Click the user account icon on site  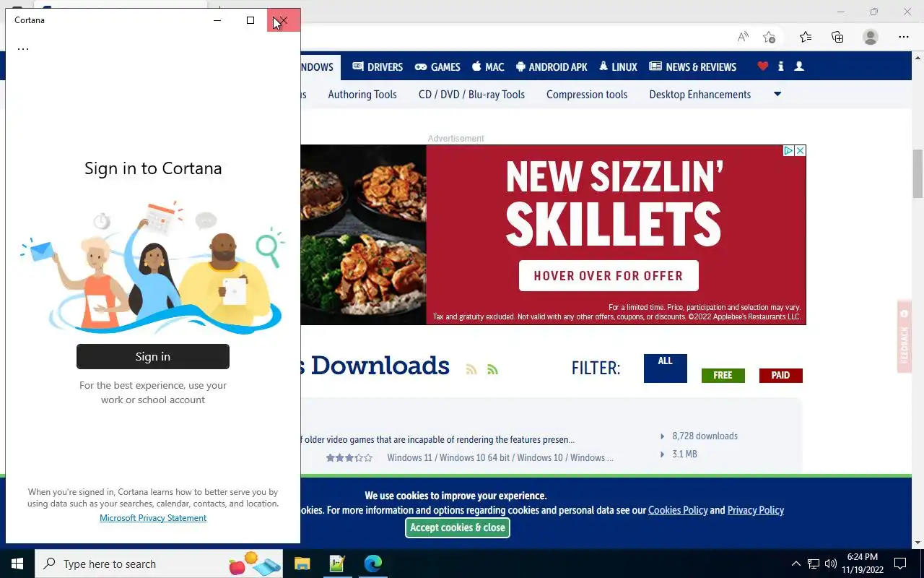click(799, 66)
